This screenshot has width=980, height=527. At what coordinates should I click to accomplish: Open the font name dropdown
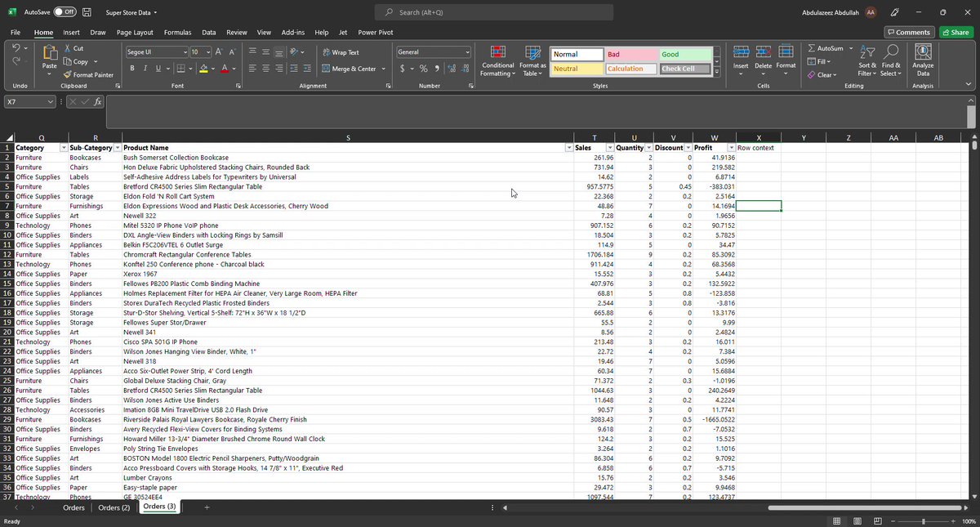[184, 52]
